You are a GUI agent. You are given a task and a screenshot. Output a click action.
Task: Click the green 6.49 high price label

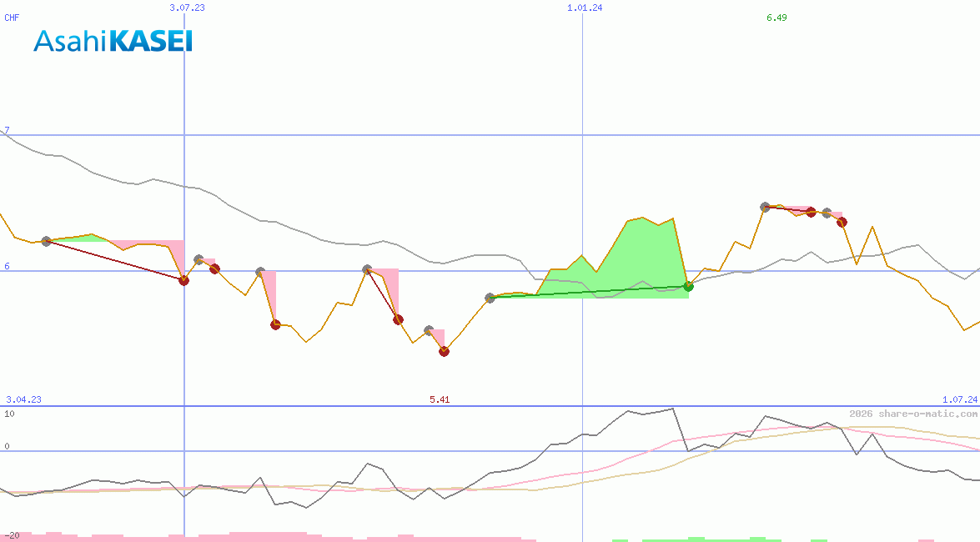[x=776, y=18]
